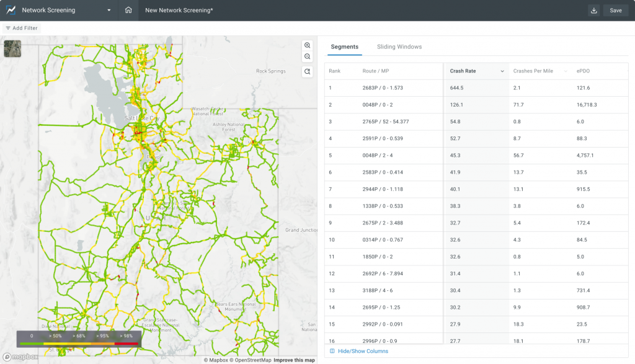635x364 pixels.
Task: Select the row for route 2683P / 0 - 1.573
Action: (383, 88)
